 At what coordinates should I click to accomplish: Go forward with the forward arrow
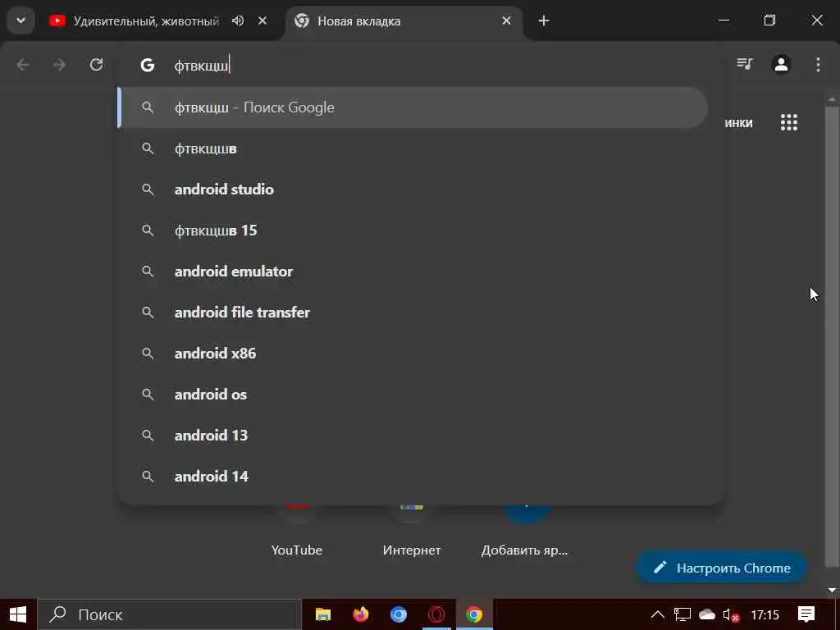pyautogui.click(x=59, y=65)
